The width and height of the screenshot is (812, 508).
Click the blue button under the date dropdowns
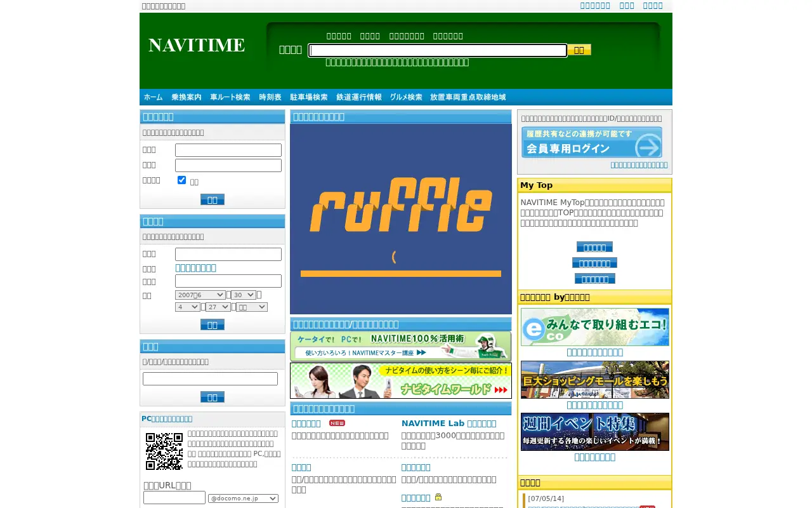(x=213, y=324)
